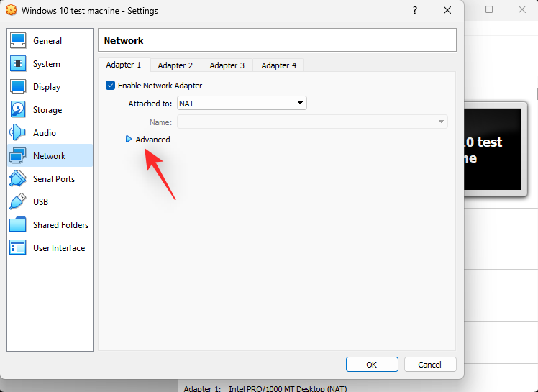Expand the Advanced section triangle
Viewport: 538px width, 392px height.
pos(129,139)
